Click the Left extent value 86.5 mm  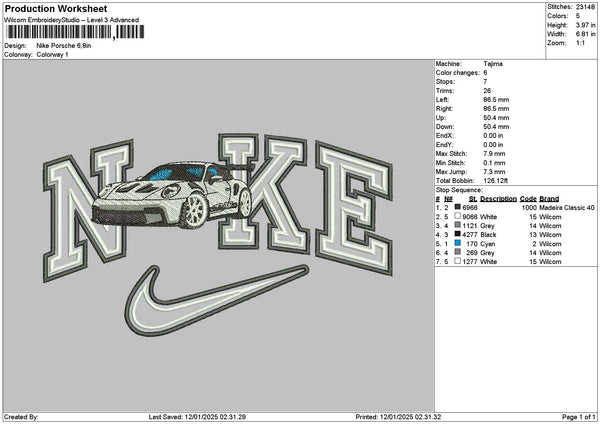tap(496, 99)
